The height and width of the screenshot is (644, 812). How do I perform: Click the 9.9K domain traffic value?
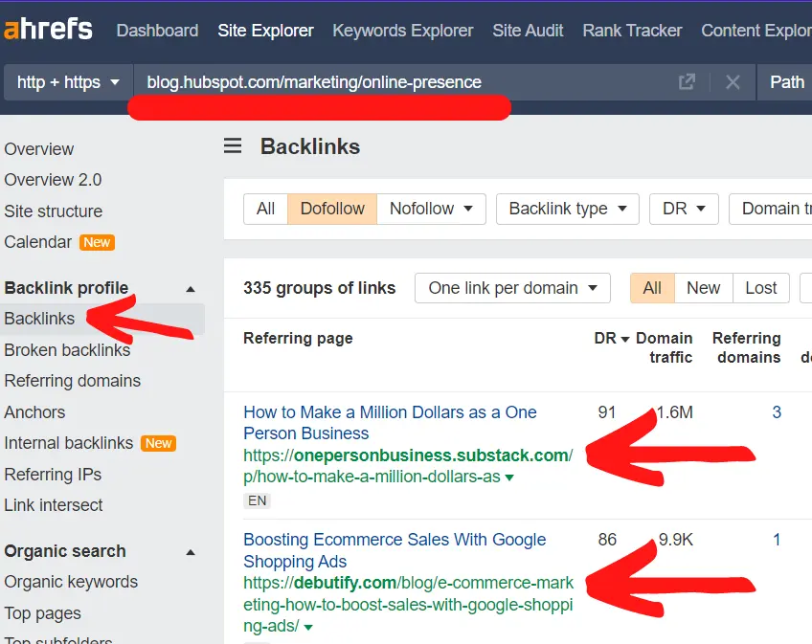pos(675,540)
